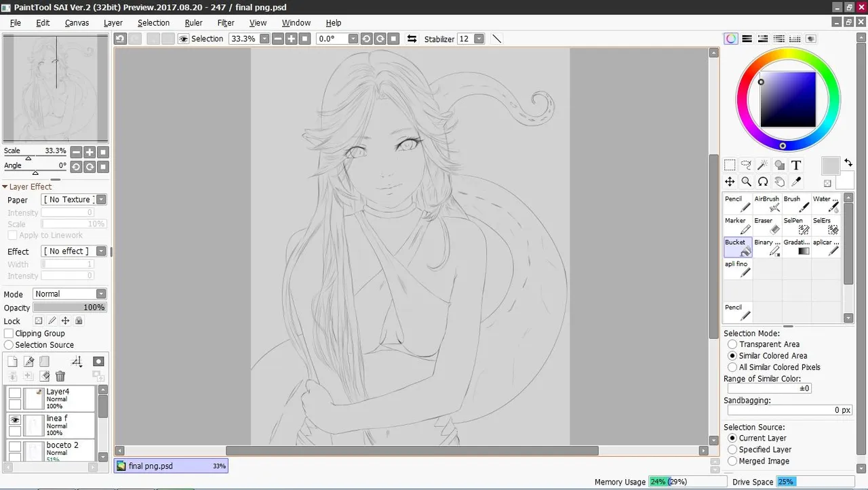Select the Hand pan tool
868x490 pixels.
pos(779,182)
